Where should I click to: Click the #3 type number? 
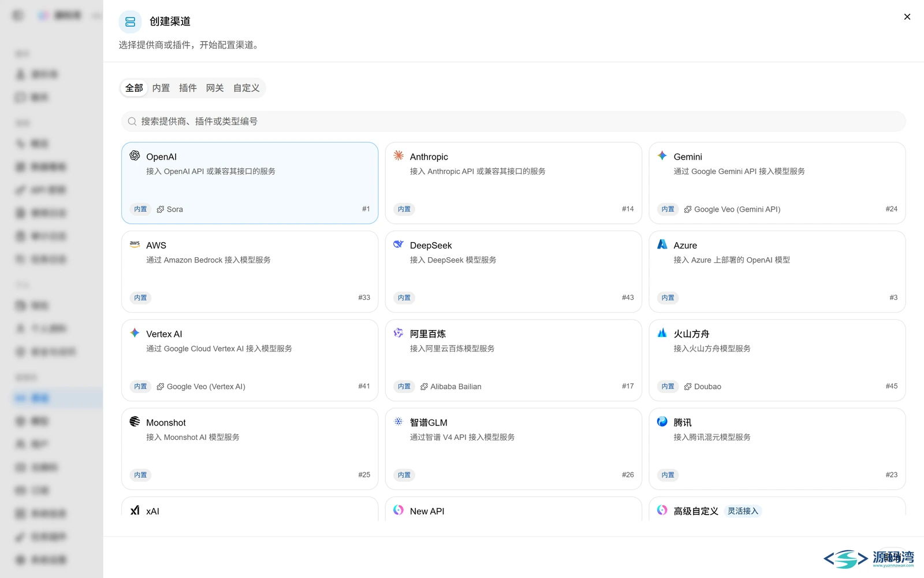click(893, 298)
